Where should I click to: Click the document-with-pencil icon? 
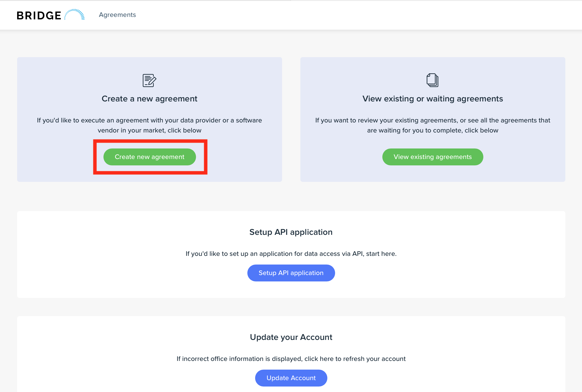point(150,80)
